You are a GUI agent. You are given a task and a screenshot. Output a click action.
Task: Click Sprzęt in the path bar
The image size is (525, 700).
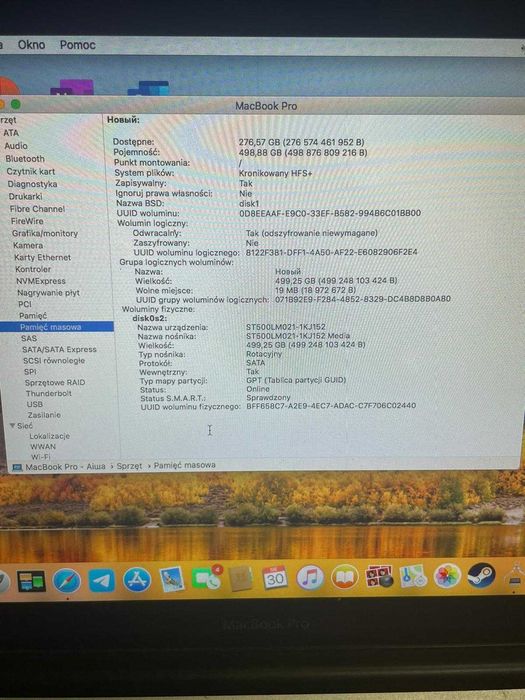click(129, 466)
